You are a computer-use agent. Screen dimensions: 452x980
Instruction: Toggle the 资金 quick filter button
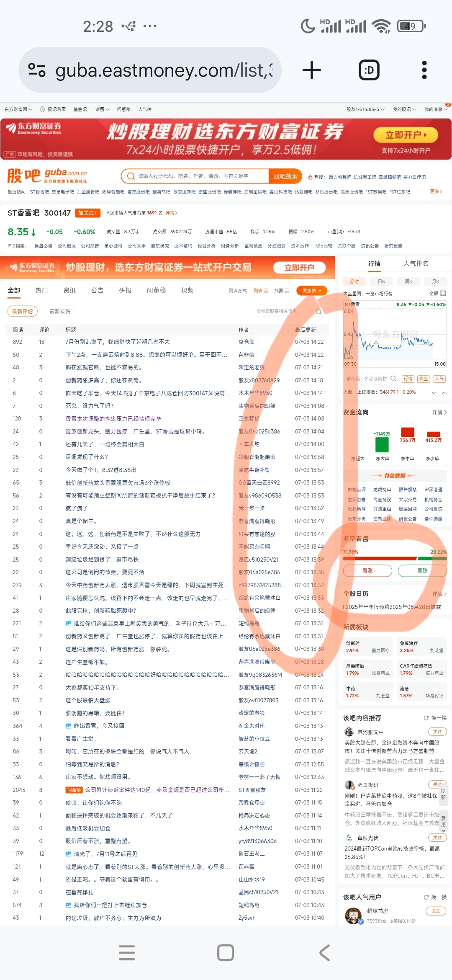pos(424,379)
